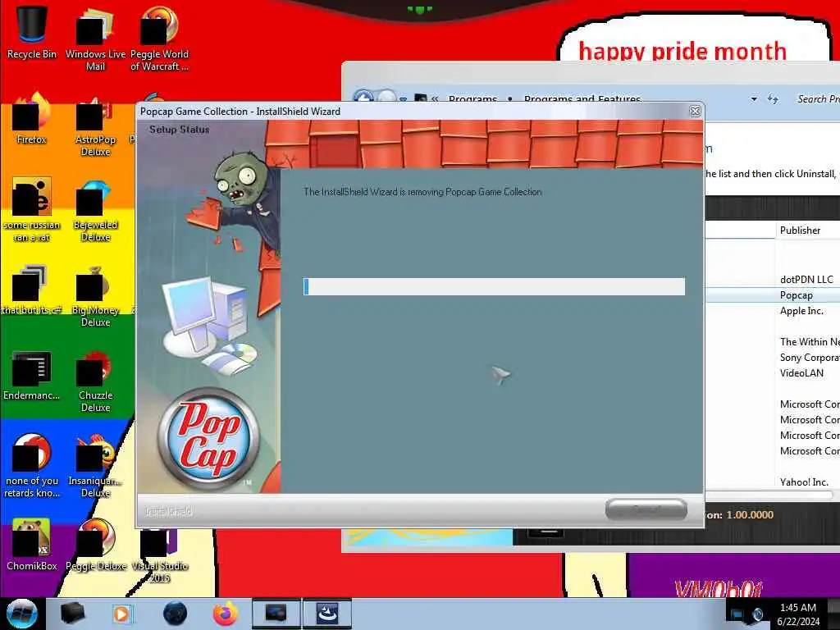This screenshot has width=840, height=630.
Task: Click the volume tray icon
Action: point(758,614)
